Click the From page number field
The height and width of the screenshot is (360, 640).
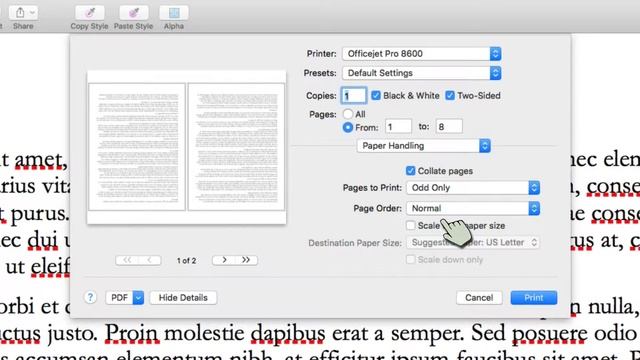(398, 127)
